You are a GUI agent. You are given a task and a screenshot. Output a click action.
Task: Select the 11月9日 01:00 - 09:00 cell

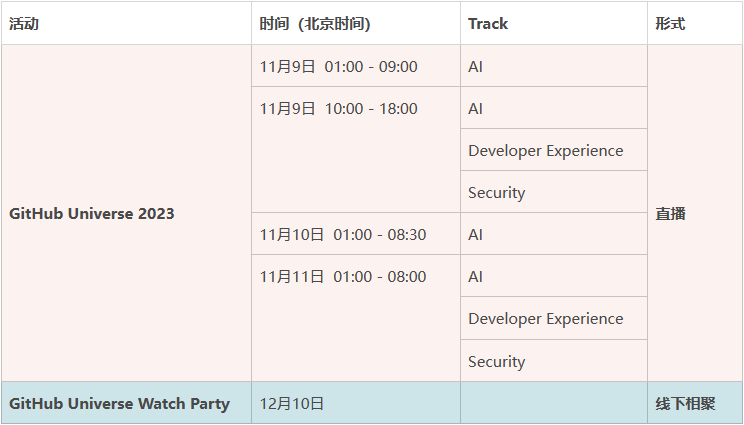pos(339,67)
